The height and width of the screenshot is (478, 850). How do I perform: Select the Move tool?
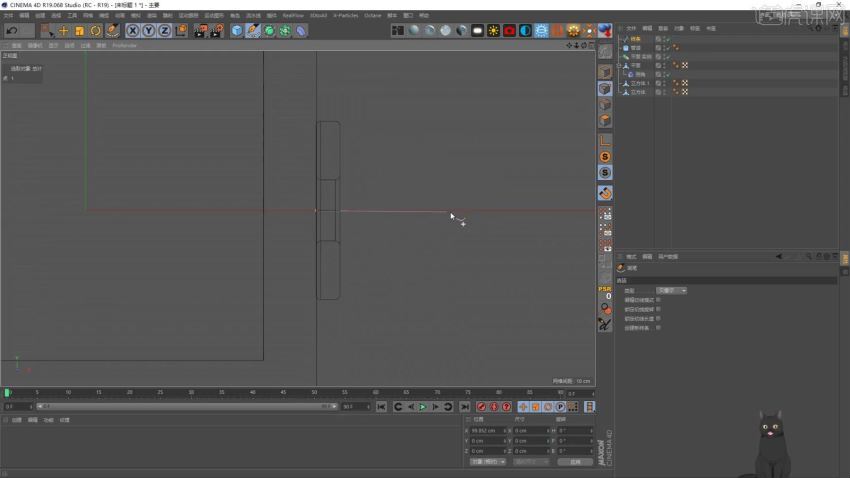click(63, 30)
